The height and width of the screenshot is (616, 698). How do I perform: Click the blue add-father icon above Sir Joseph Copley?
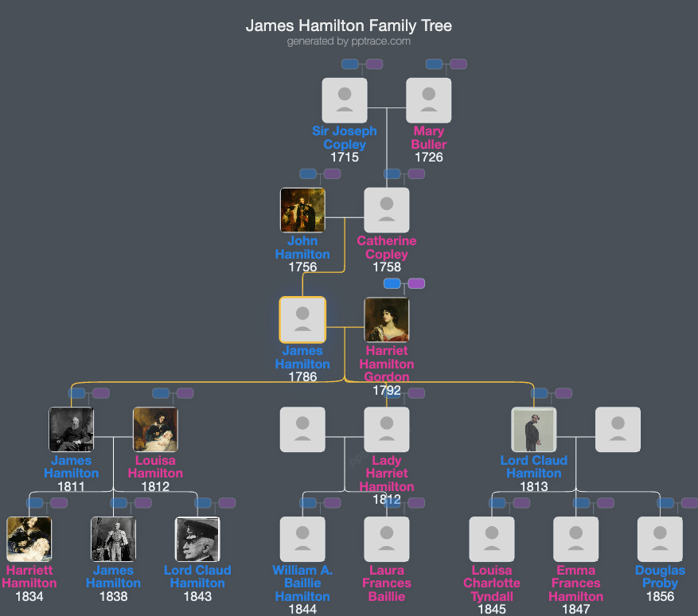tap(350, 64)
